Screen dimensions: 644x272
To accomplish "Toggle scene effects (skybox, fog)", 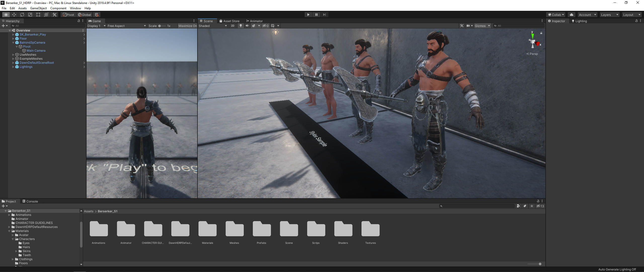I will tap(254, 26).
